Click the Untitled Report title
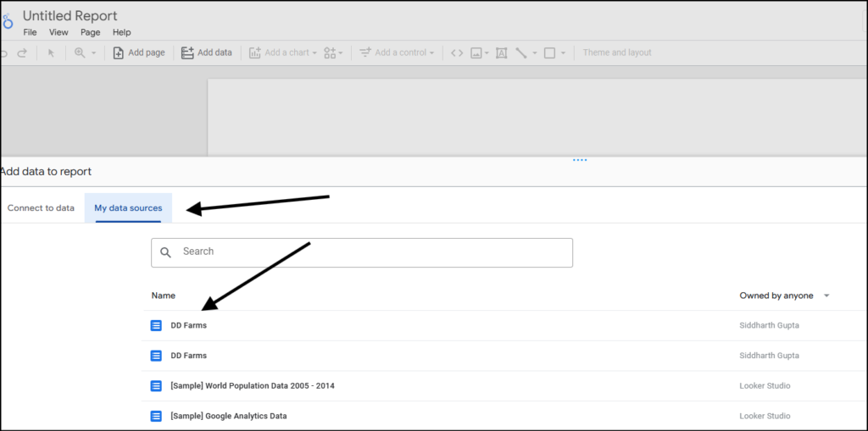 pyautogui.click(x=70, y=15)
